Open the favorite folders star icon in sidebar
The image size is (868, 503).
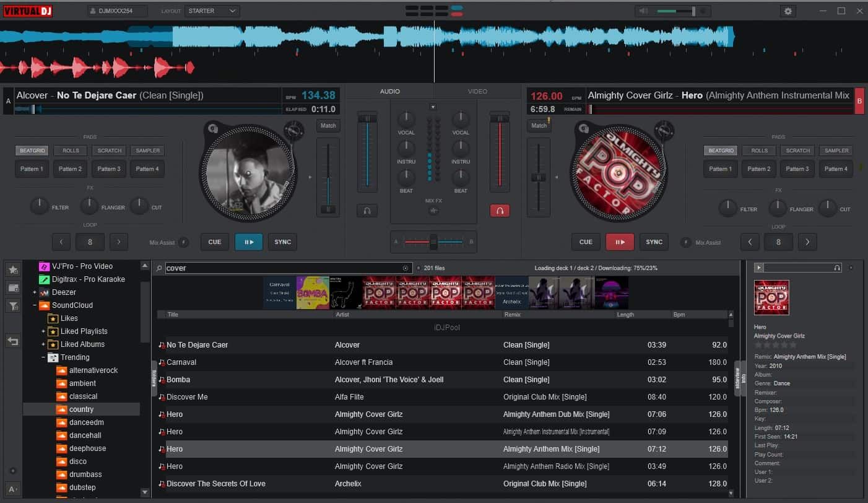[12, 269]
